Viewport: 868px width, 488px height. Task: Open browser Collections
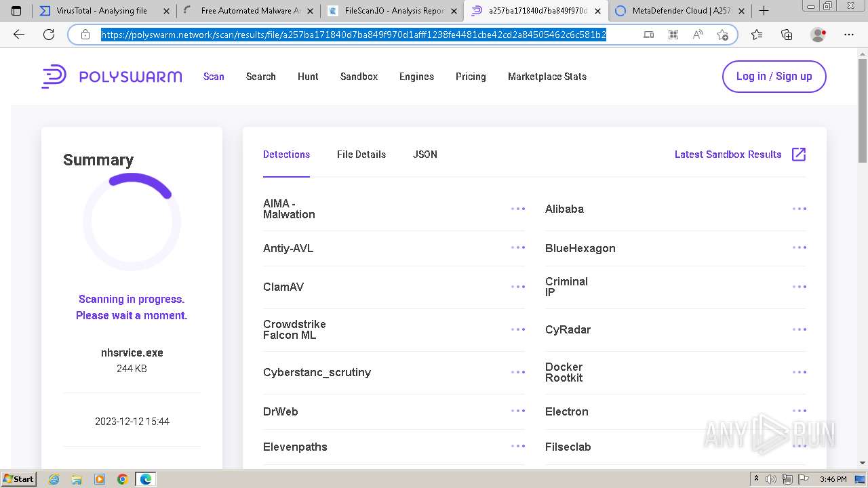(787, 35)
